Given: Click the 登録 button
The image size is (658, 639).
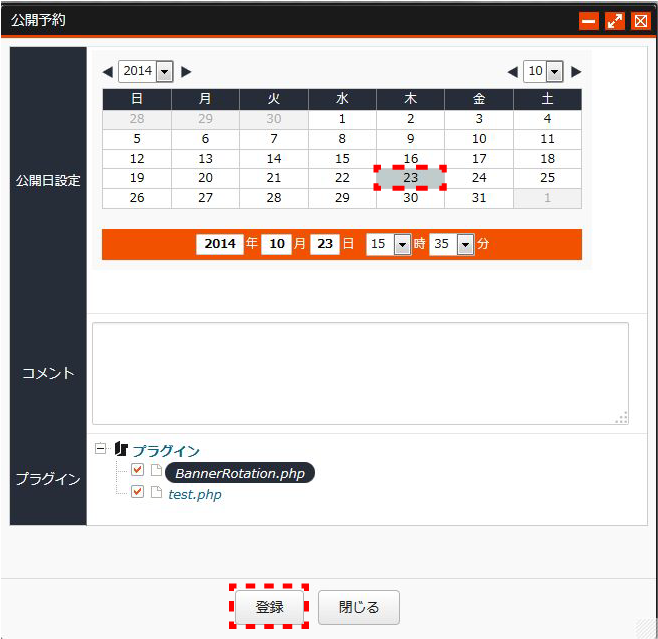Looking at the screenshot, I should 269,607.
